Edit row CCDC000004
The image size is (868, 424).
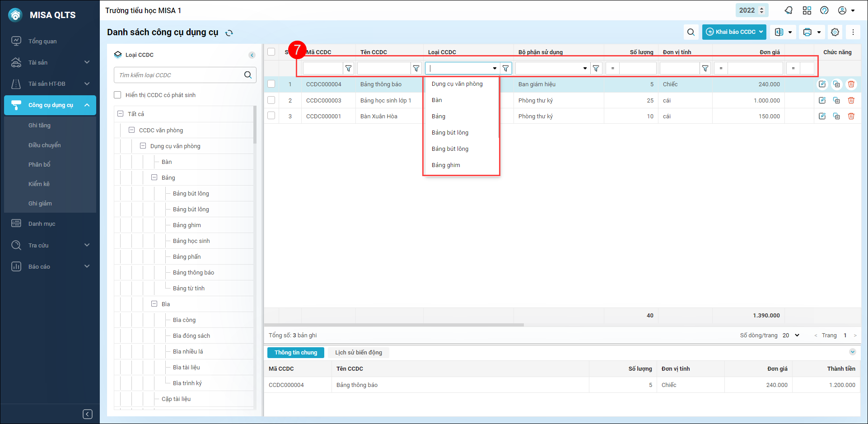pyautogui.click(x=822, y=84)
